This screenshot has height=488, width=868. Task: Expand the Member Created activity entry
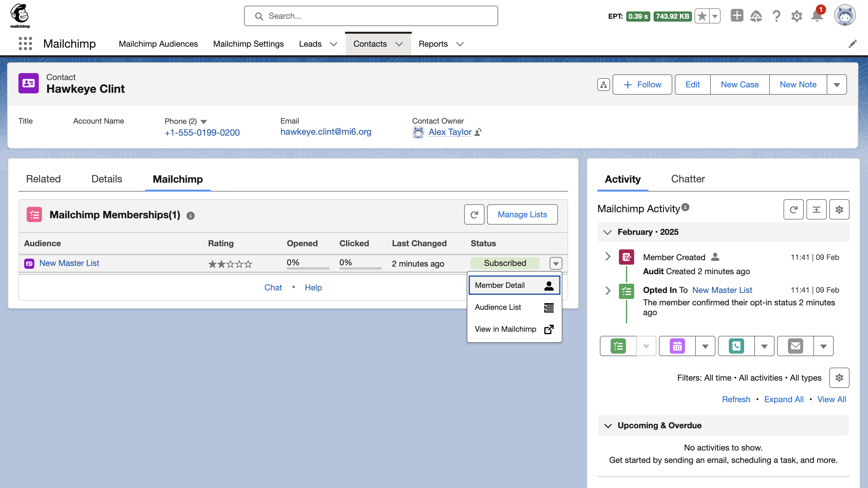(x=607, y=257)
